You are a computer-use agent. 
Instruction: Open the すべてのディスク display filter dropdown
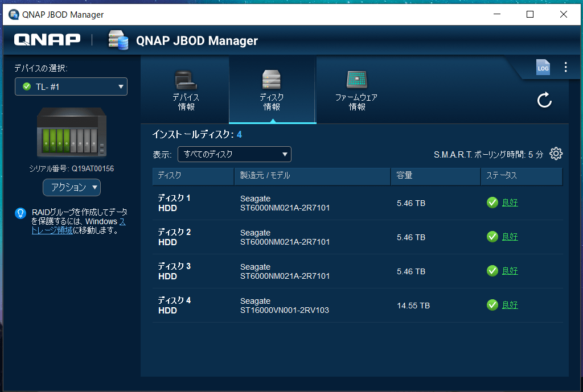click(234, 154)
